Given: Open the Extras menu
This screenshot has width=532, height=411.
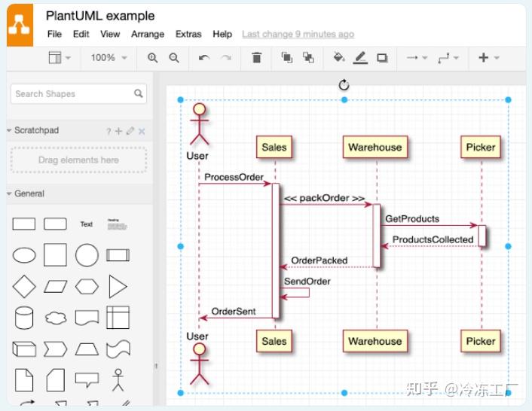Looking at the screenshot, I should (x=188, y=34).
